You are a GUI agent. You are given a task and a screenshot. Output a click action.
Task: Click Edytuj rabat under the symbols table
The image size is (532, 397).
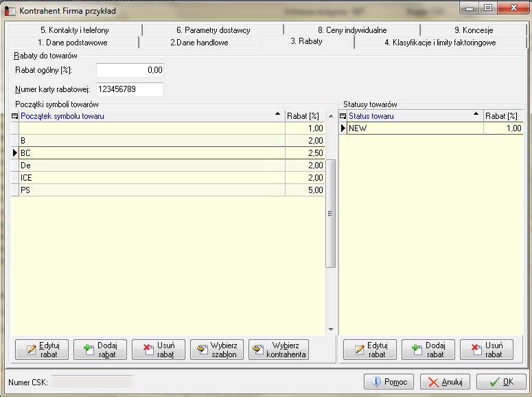[42, 350]
